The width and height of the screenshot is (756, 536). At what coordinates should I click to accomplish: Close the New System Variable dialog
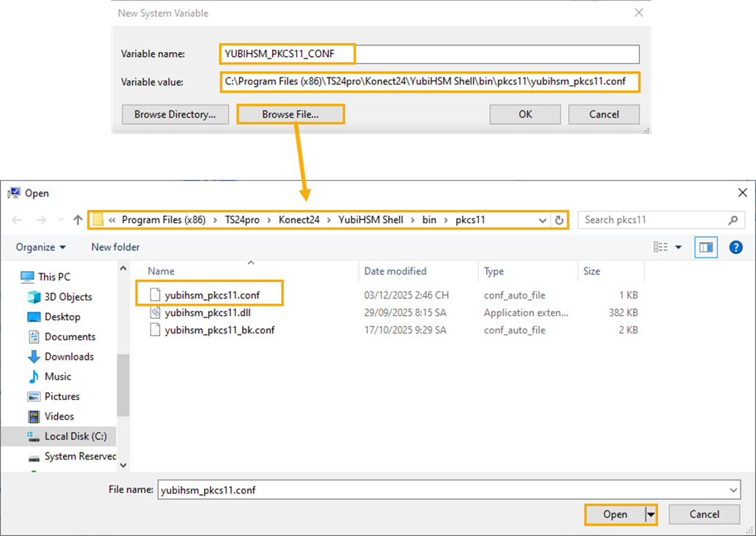click(x=639, y=12)
